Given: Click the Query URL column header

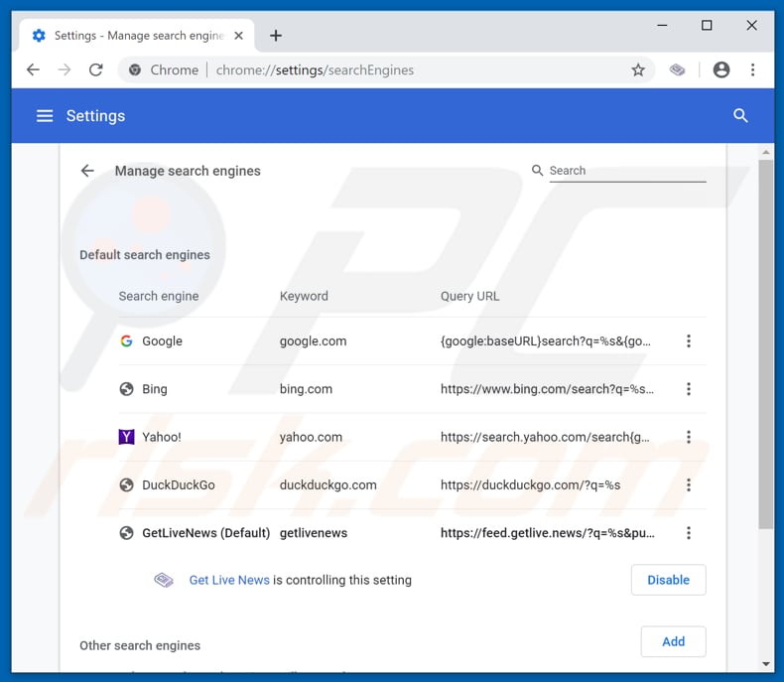Looking at the screenshot, I should click(469, 296).
